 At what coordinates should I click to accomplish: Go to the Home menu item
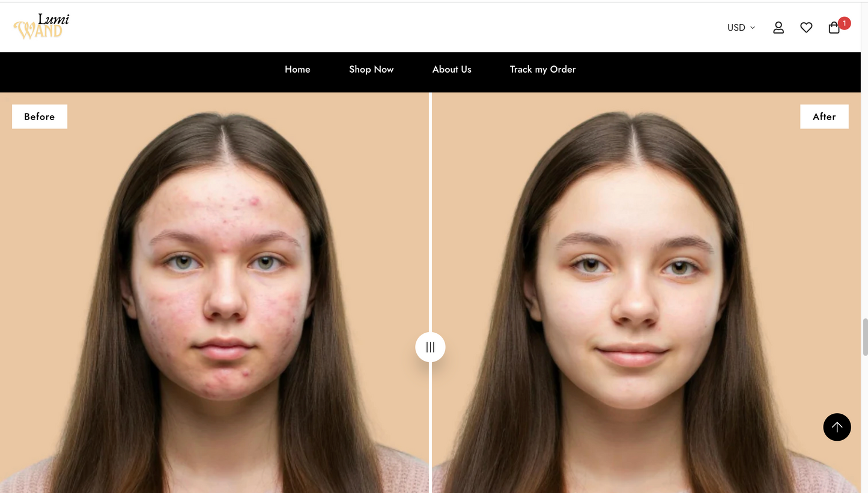click(297, 70)
